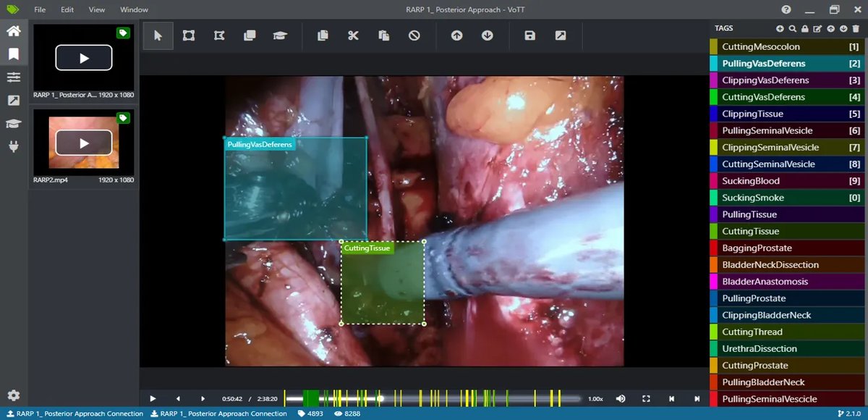This screenshot has width=868, height=420.
Task: Go to previous asset with toolbar up arrow
Action: click(456, 35)
